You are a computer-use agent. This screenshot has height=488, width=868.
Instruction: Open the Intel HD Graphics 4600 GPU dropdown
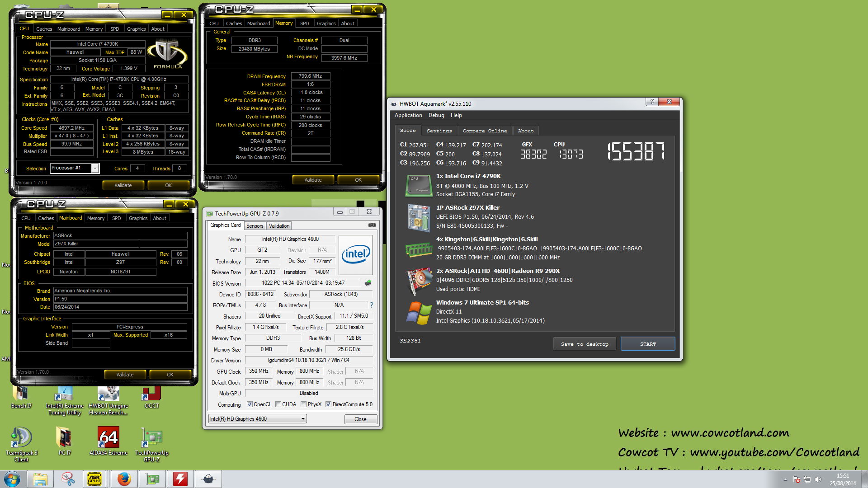coord(258,419)
